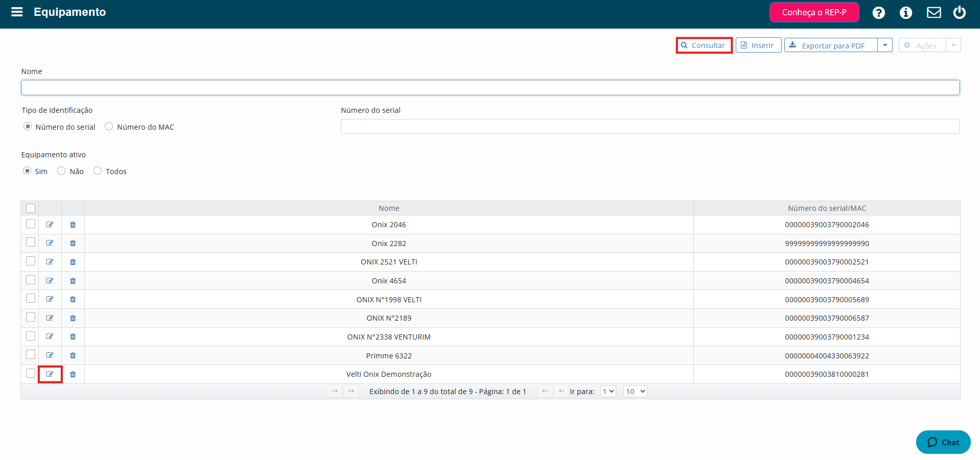Open the mail envelope icon
The height and width of the screenshot is (460, 980).
pyautogui.click(x=934, y=12)
